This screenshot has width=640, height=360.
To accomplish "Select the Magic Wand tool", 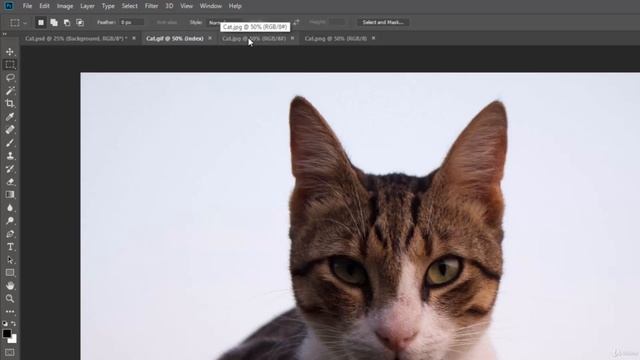I will click(x=10, y=91).
